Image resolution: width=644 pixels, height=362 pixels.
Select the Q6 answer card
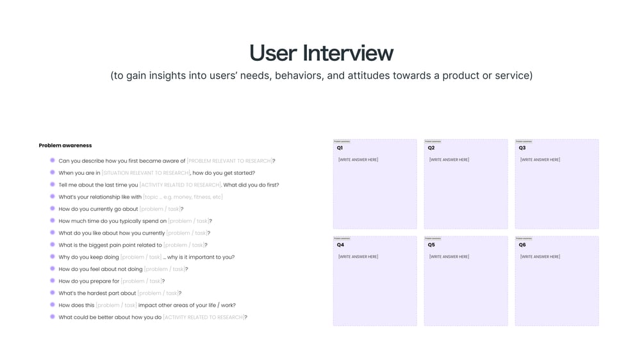557,281
